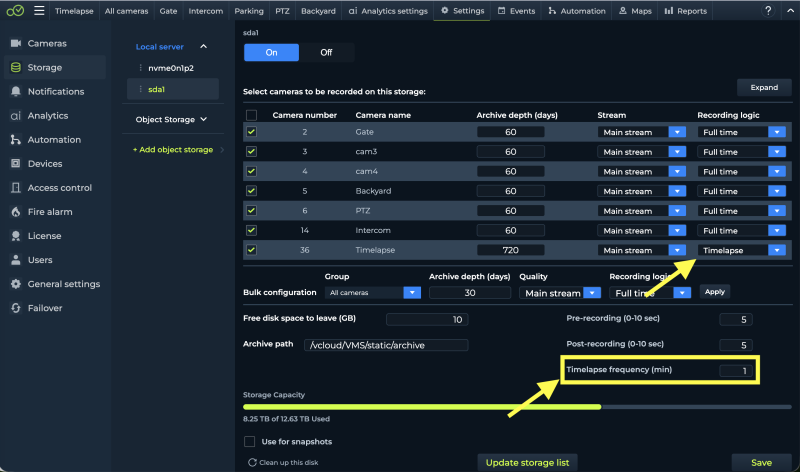The height and width of the screenshot is (472, 800).
Task: Open the Analytics settings tab
Action: pos(388,11)
